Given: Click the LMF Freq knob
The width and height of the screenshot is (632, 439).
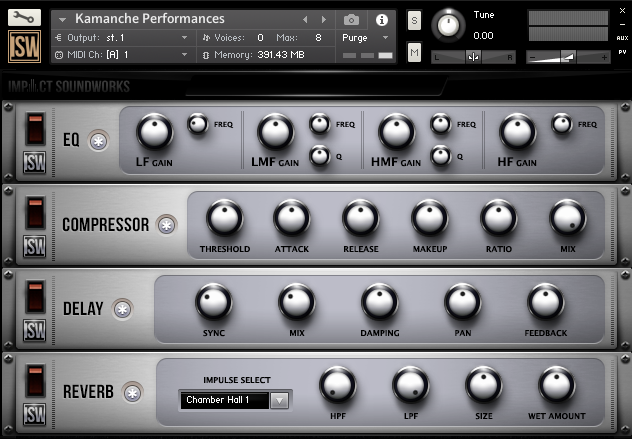Looking at the screenshot, I should click(320, 124).
